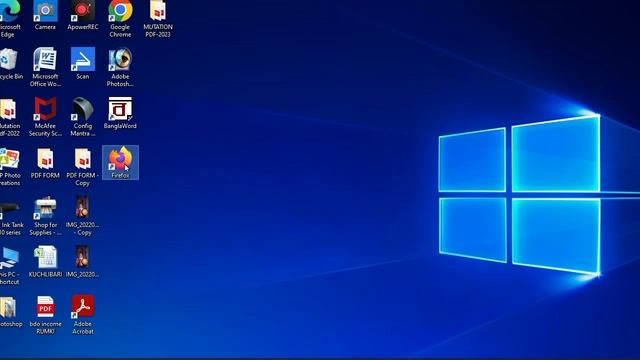Select the BanglaWord desktop icon
This screenshot has width=640, height=360.
(120, 113)
